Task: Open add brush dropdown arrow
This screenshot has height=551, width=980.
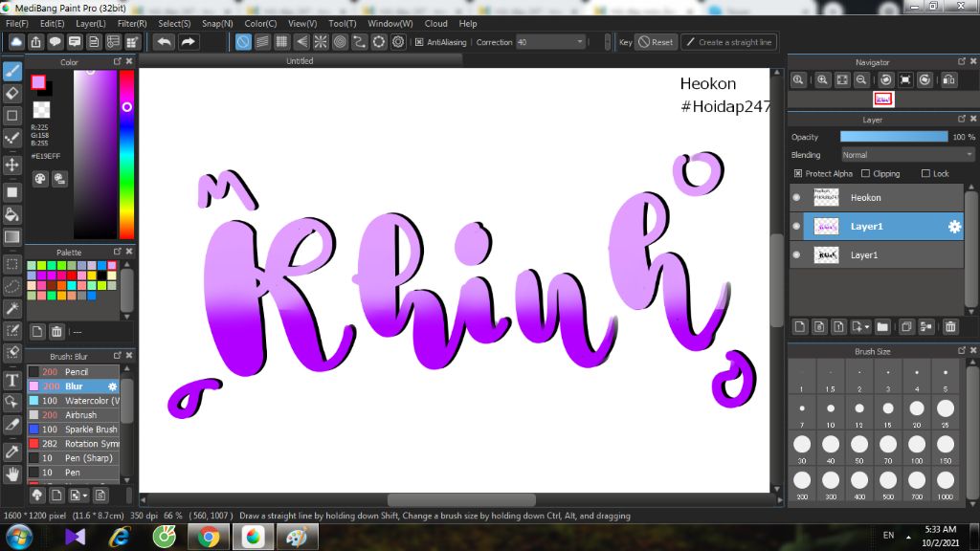Action: coord(85,496)
